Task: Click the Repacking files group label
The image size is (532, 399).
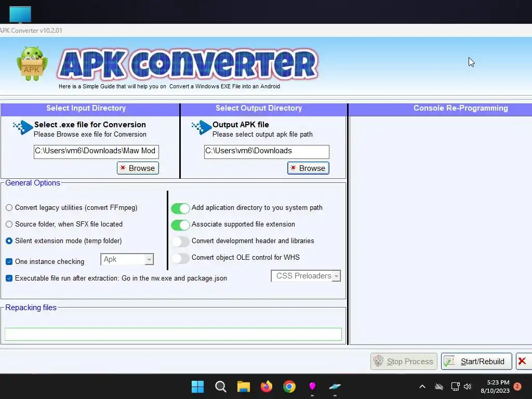Action: [x=31, y=308]
